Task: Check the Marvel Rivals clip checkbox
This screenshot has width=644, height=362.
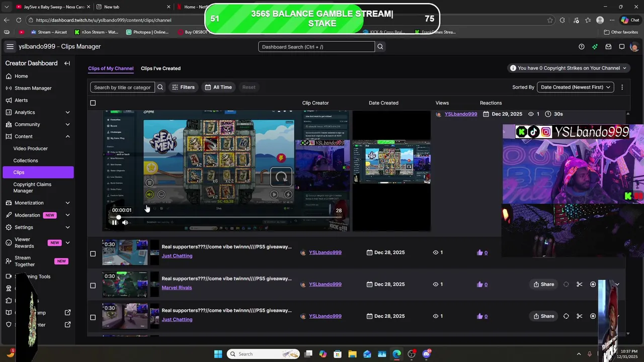Action: 93,286
